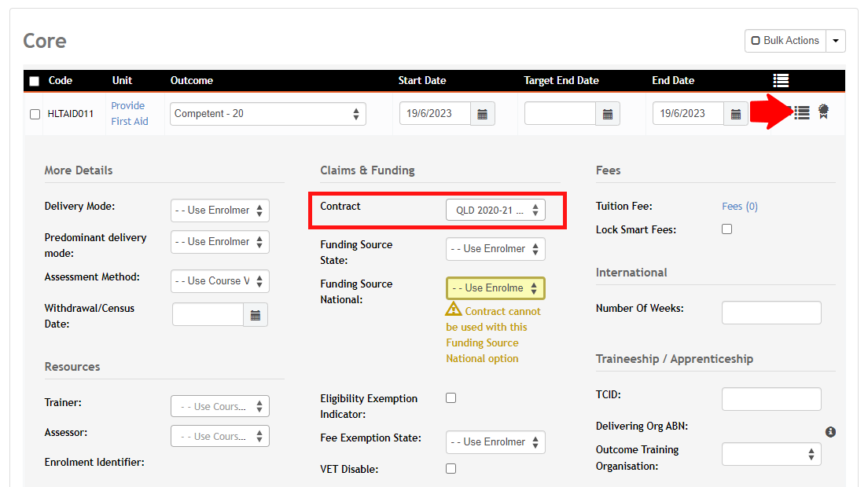The height and width of the screenshot is (487, 868).
Task: Click the certificate ribbon icon for HLTAID011
Action: [824, 112]
